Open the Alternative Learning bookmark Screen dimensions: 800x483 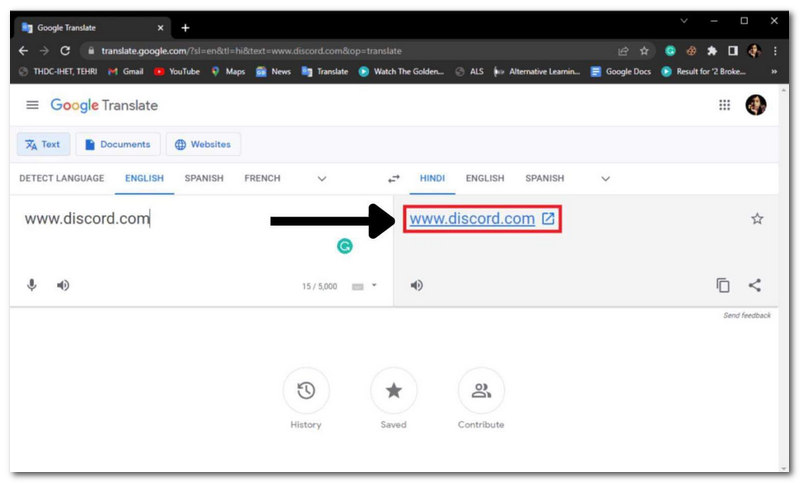point(537,71)
